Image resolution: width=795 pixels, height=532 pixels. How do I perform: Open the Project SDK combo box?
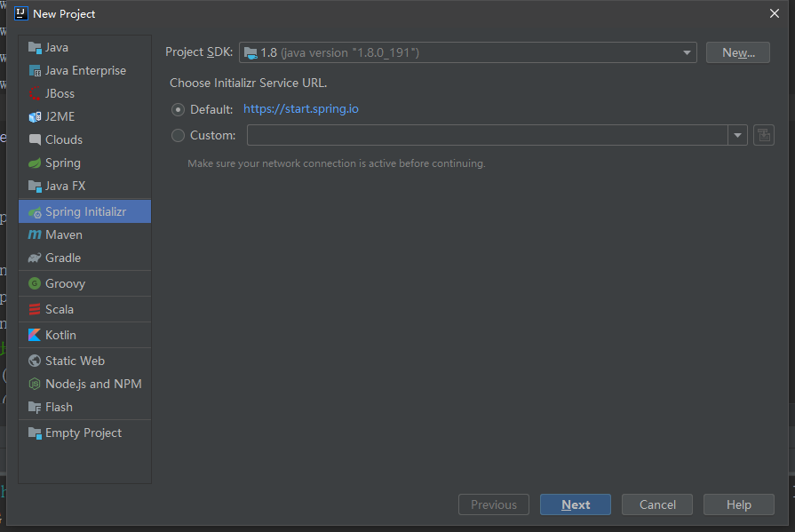467,52
